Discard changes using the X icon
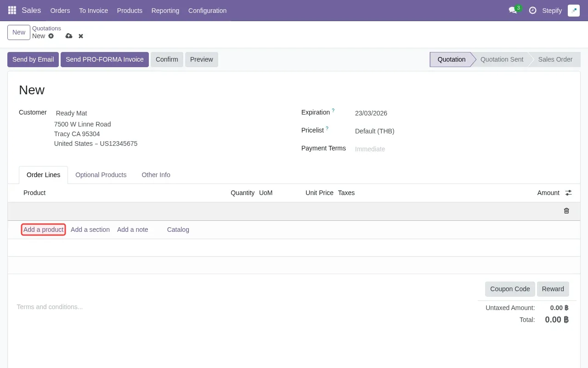Image resolution: width=588 pixels, height=368 pixels. tap(80, 36)
